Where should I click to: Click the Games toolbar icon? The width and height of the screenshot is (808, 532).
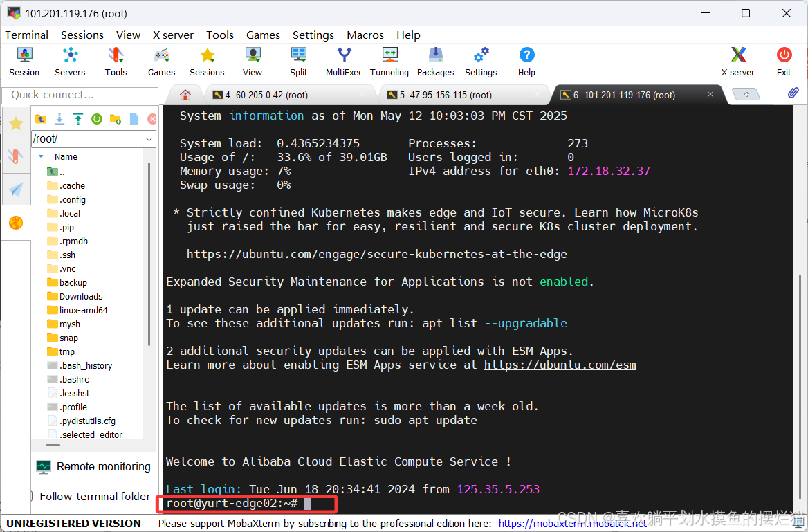click(161, 62)
